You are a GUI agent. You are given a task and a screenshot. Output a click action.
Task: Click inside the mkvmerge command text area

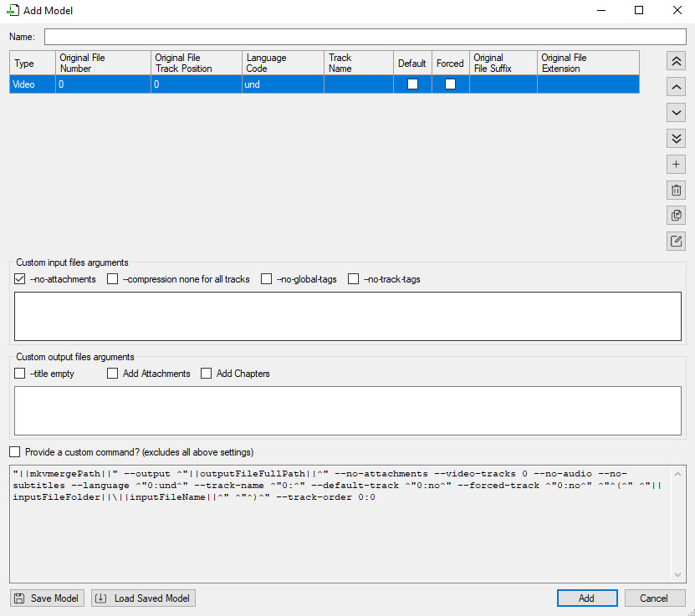click(340, 524)
